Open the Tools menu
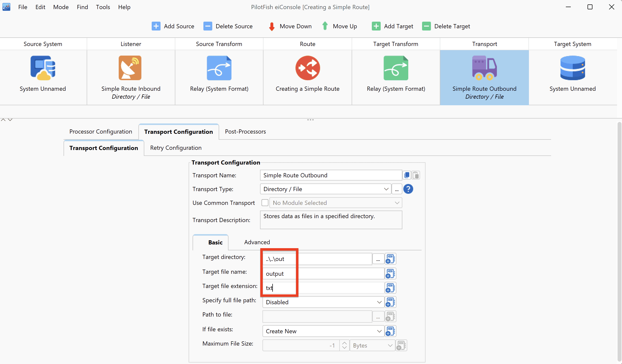 click(103, 7)
